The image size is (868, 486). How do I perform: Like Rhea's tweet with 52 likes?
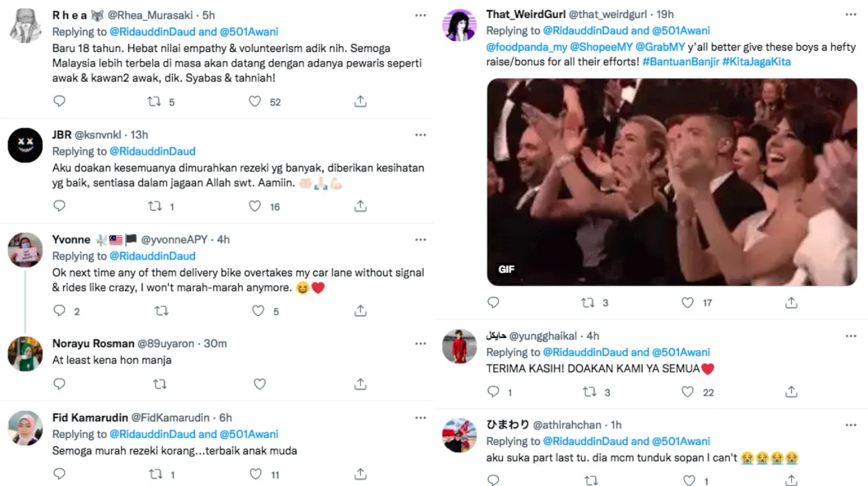coord(256,101)
